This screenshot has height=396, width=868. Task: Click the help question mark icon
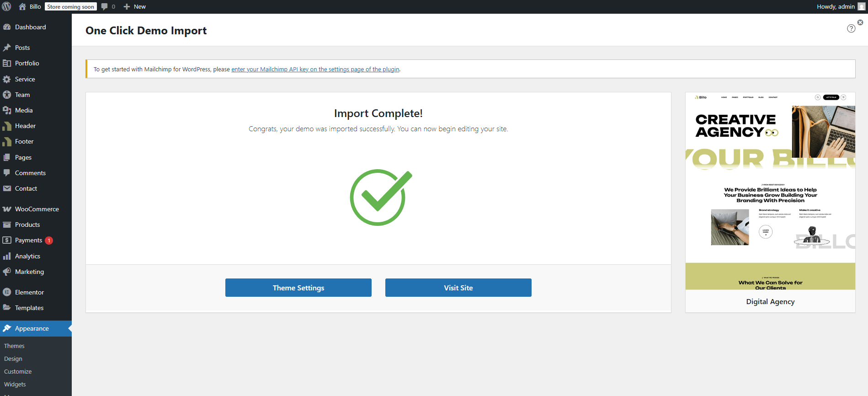click(851, 28)
